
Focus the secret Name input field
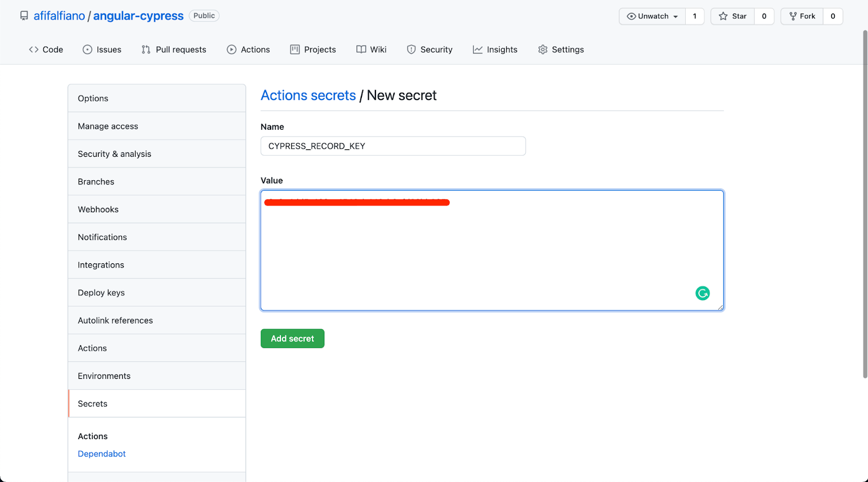click(x=393, y=146)
